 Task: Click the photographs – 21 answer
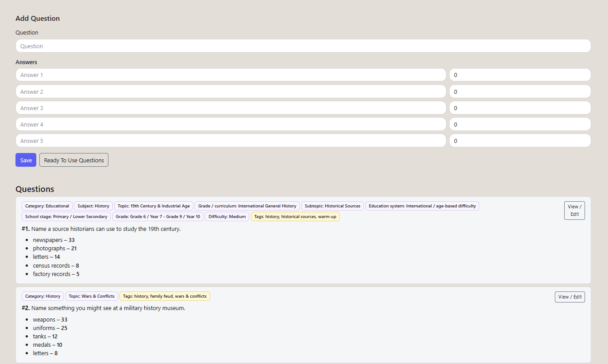coord(54,249)
